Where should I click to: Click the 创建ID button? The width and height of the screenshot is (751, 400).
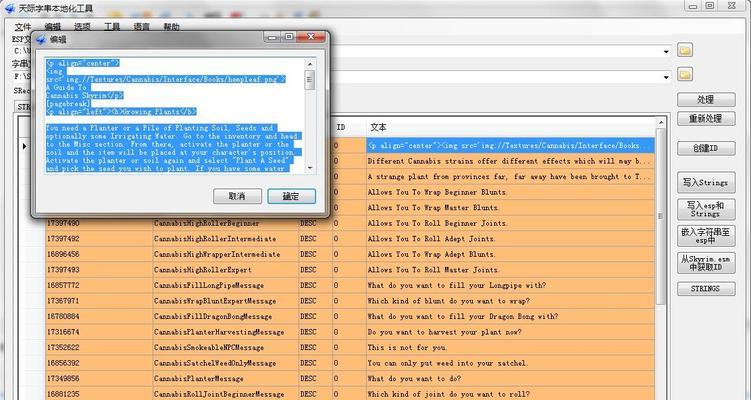706,148
